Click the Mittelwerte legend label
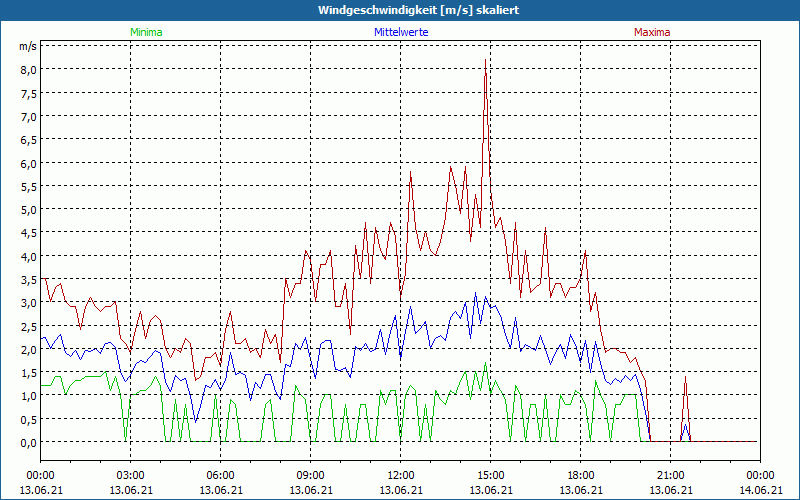The width and height of the screenshot is (800, 500). 401,32
